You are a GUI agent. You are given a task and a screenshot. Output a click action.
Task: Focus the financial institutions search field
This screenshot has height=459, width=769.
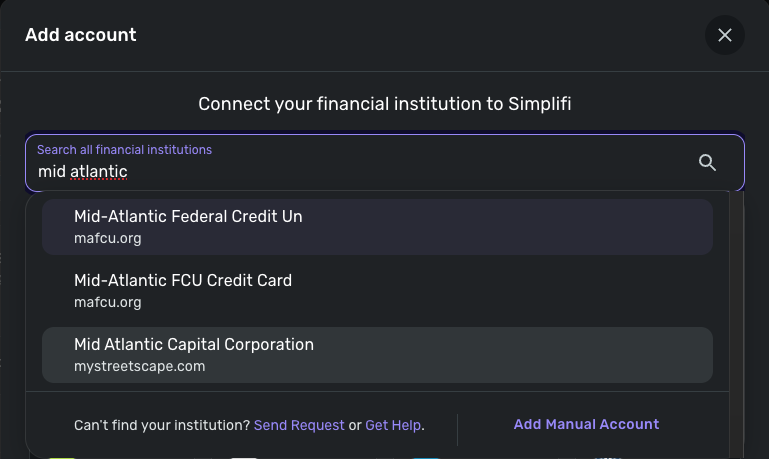(360, 171)
